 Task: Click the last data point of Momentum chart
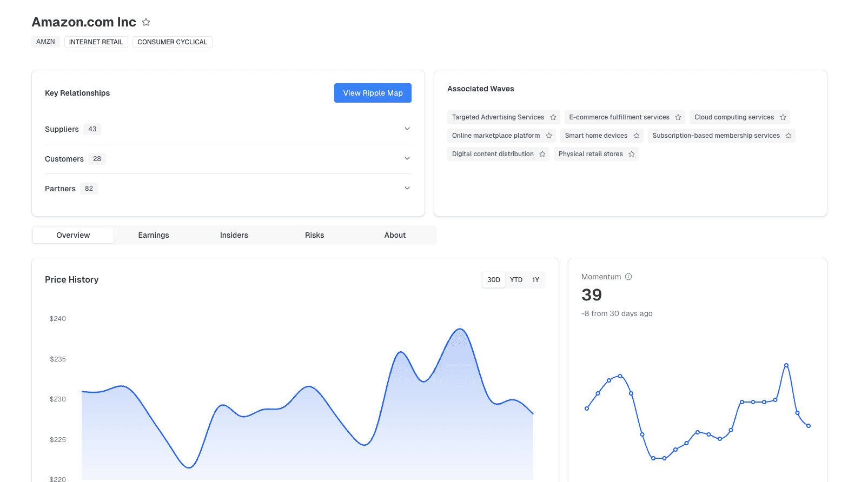click(x=809, y=426)
